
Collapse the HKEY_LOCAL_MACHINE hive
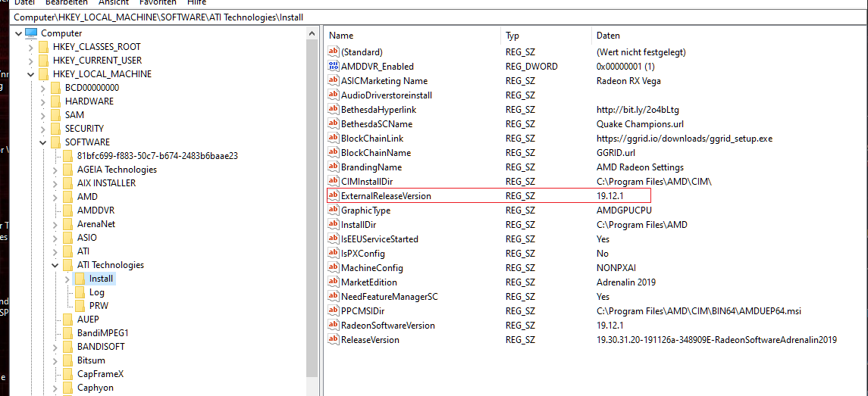[31, 74]
